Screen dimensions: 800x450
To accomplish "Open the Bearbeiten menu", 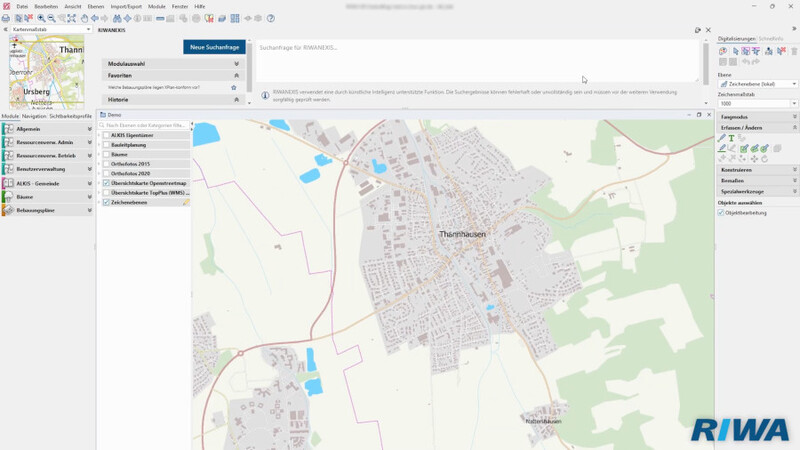I will click(x=46, y=7).
